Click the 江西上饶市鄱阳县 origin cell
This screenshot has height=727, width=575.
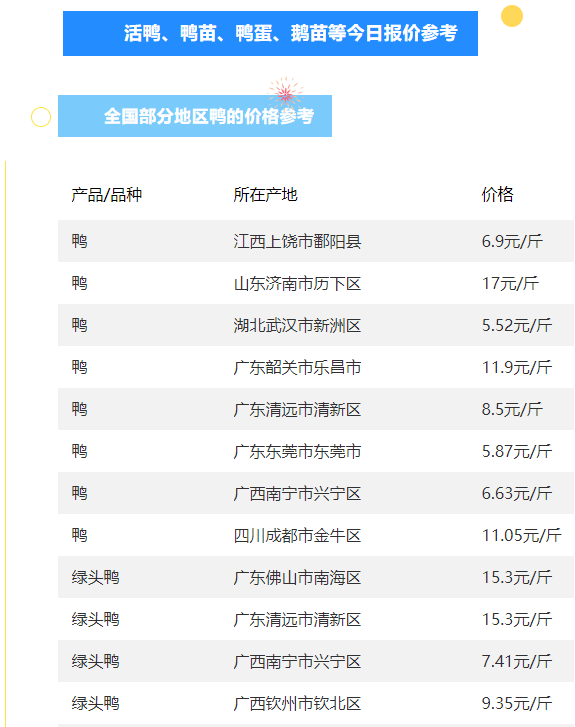(x=297, y=242)
